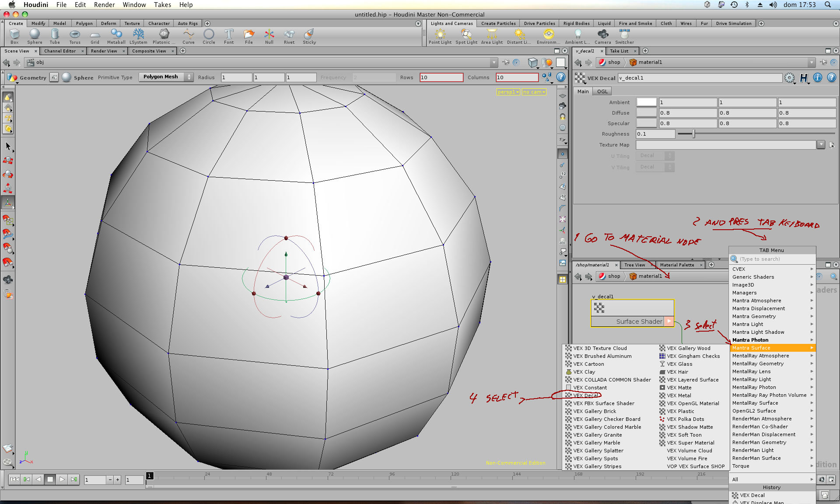This screenshot has width=840, height=504.
Task: Jump to the first frame
Action: (x=15, y=479)
